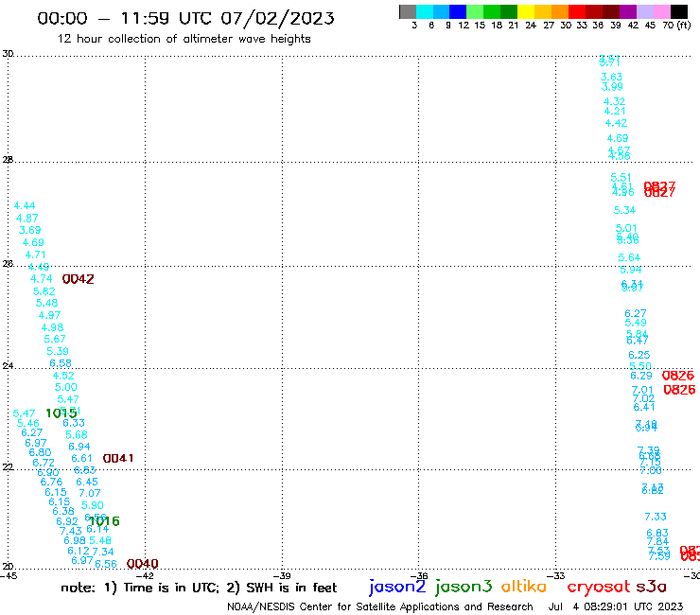Click the date range title text
This screenshot has width=700, height=615.
pos(185,18)
